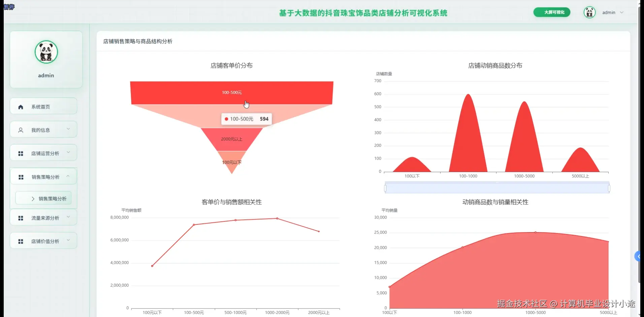The image size is (644, 317).
Task: Select the 系统首页 navigation item
Action: pyautogui.click(x=40, y=106)
